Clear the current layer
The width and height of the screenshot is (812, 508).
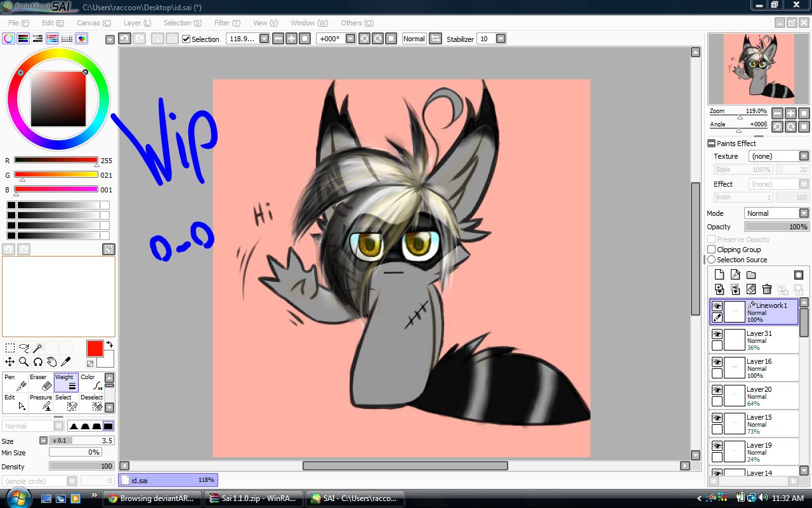(751, 290)
